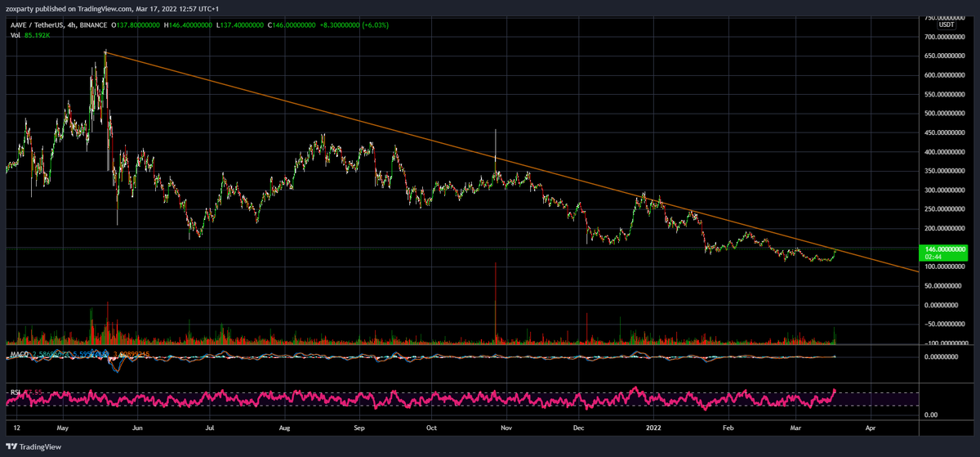Click the 600.00000000 price axis label
Viewport: 980px width, 457px height.
(x=945, y=75)
